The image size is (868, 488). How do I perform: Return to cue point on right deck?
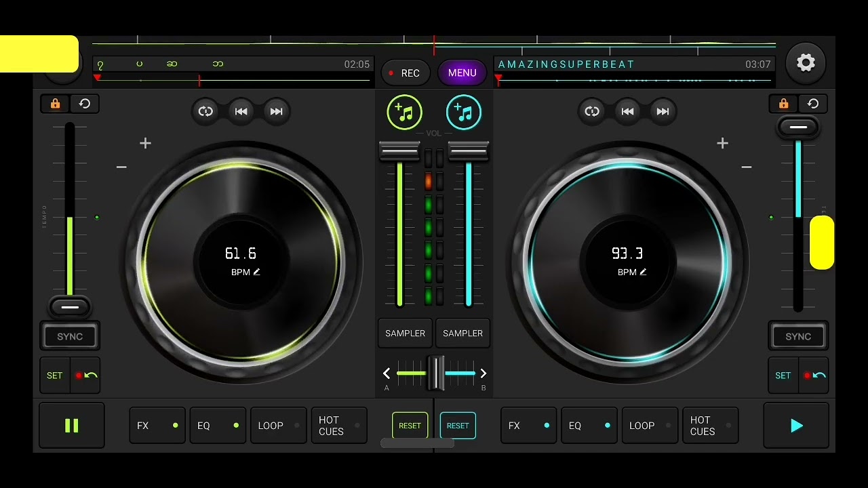coord(814,375)
